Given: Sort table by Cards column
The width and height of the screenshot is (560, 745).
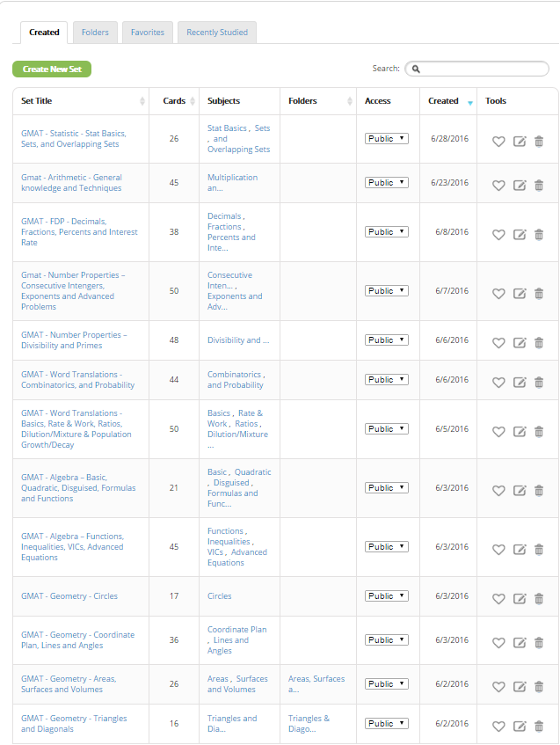Looking at the screenshot, I should (x=174, y=101).
